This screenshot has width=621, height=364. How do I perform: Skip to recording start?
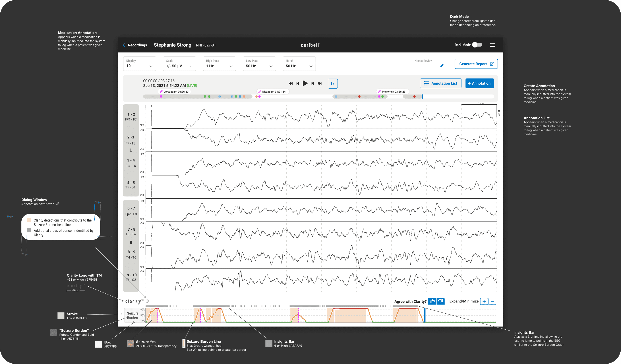(x=291, y=83)
